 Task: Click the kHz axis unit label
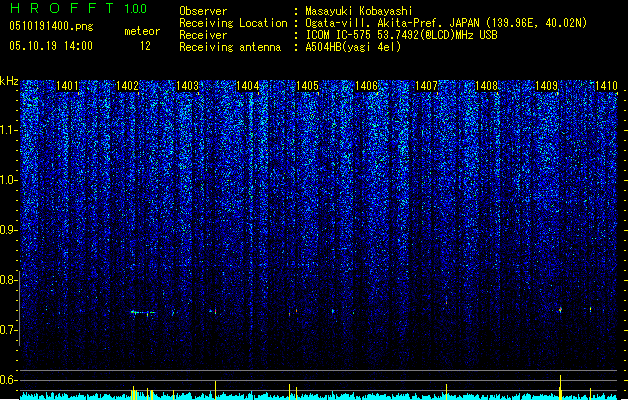(9, 81)
